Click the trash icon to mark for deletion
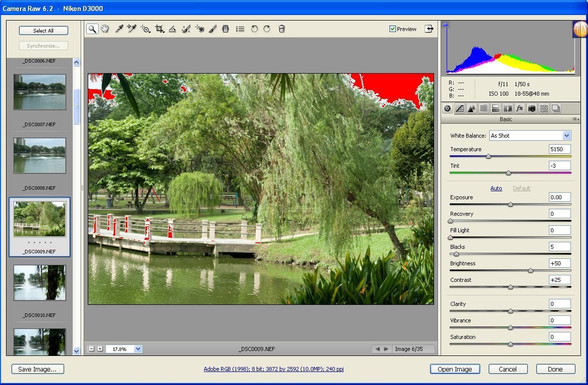The image size is (588, 385). [x=282, y=29]
